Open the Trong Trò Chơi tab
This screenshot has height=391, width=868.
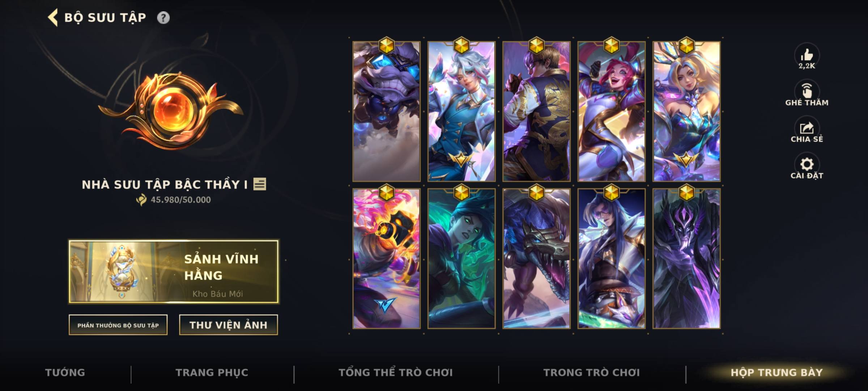click(x=592, y=372)
